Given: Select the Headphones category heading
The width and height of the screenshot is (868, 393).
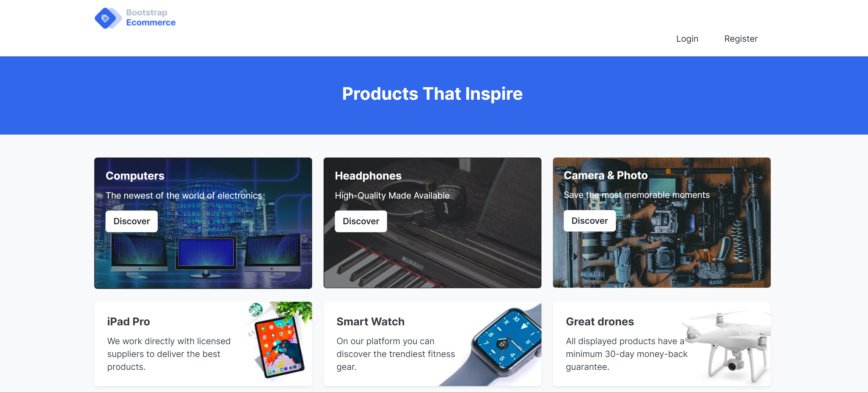Looking at the screenshot, I should pos(368,175).
